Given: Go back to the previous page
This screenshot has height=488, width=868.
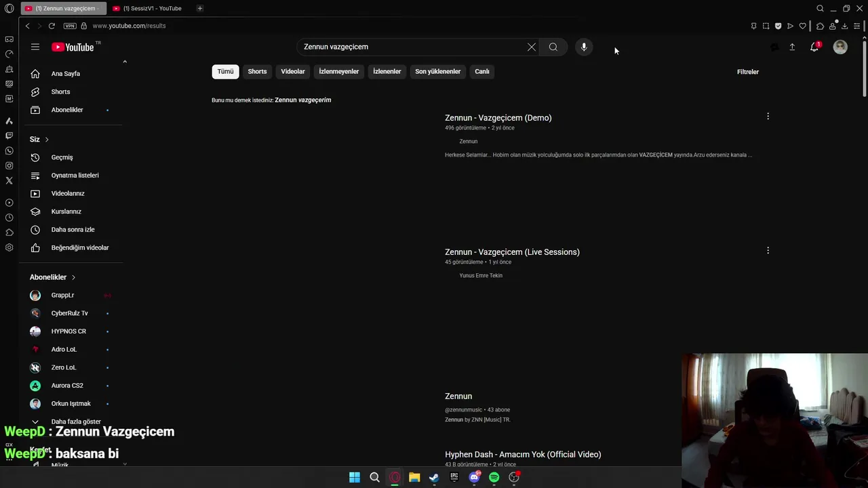Looking at the screenshot, I should [x=27, y=26].
